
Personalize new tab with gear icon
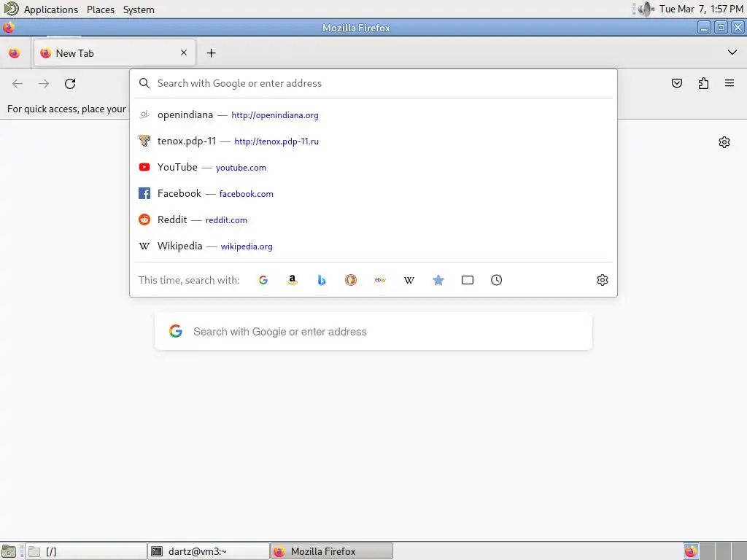tap(724, 142)
